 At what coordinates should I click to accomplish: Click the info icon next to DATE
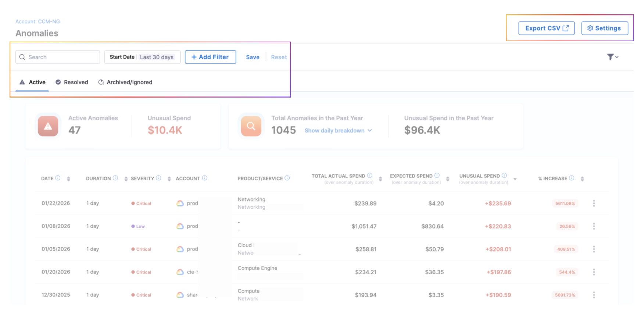(58, 178)
